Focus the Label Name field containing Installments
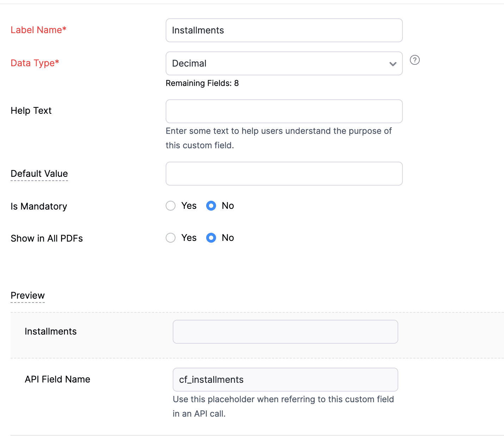 284,30
